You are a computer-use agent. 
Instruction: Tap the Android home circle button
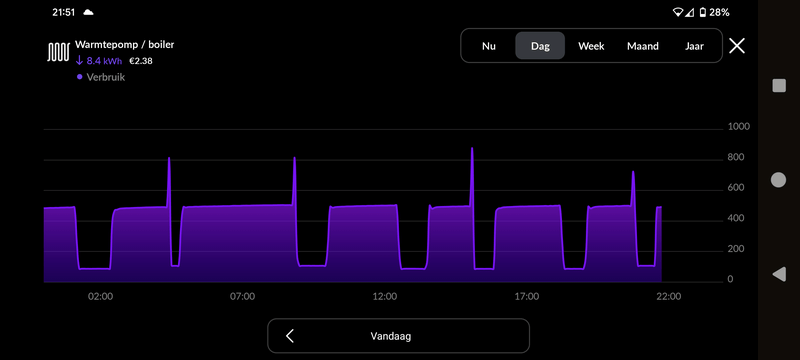(x=778, y=179)
